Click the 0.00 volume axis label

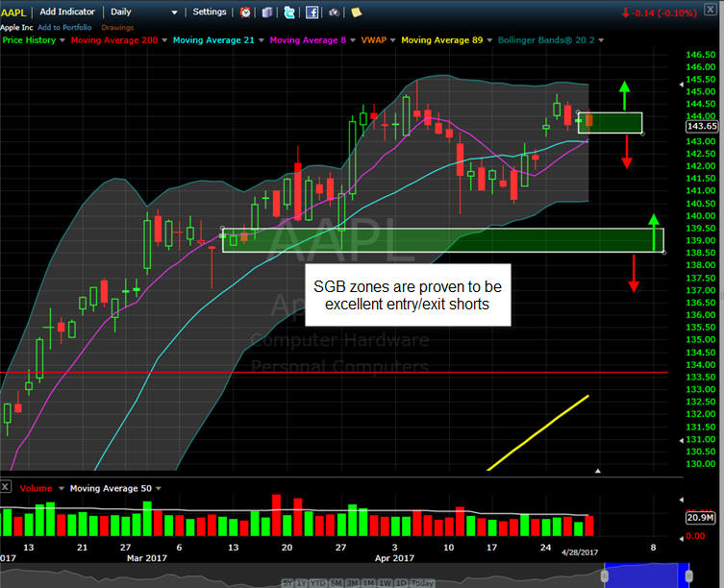tap(695, 536)
